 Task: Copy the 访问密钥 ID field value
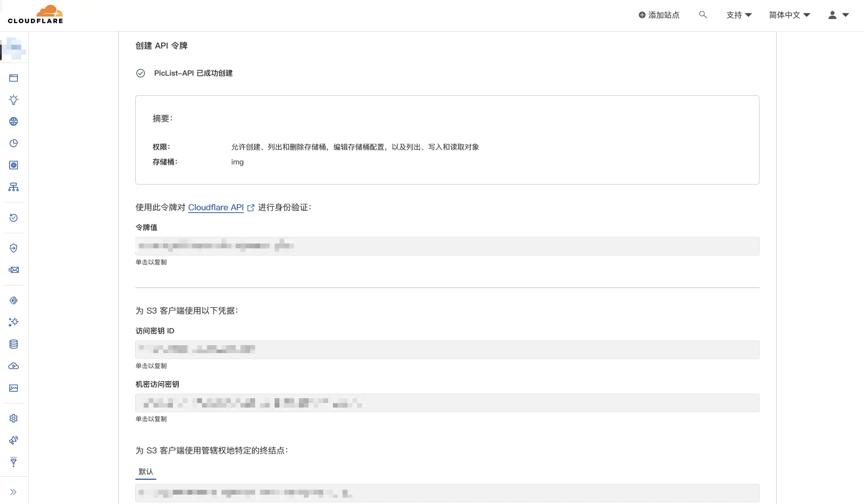447,350
